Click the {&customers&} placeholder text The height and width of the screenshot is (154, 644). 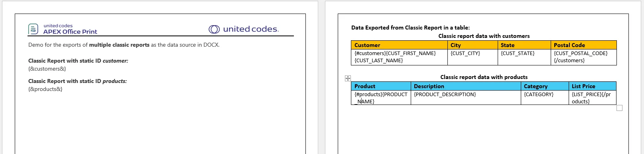pyautogui.click(x=47, y=69)
